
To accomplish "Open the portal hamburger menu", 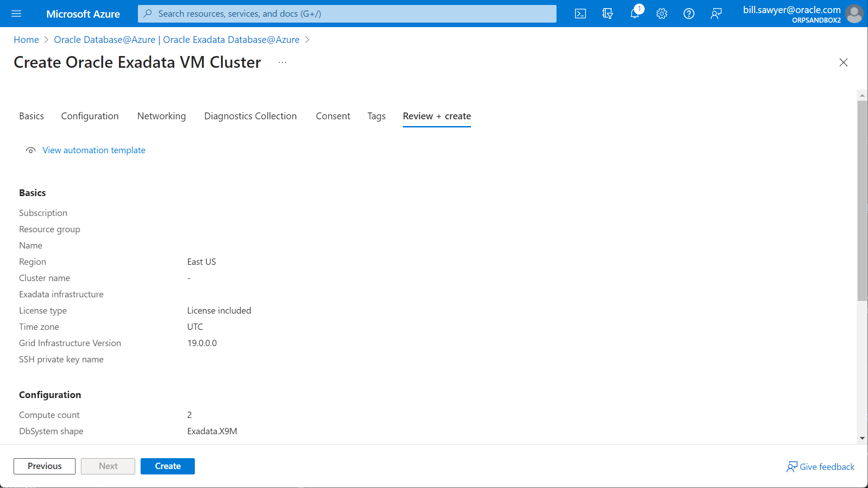I will click(x=16, y=14).
